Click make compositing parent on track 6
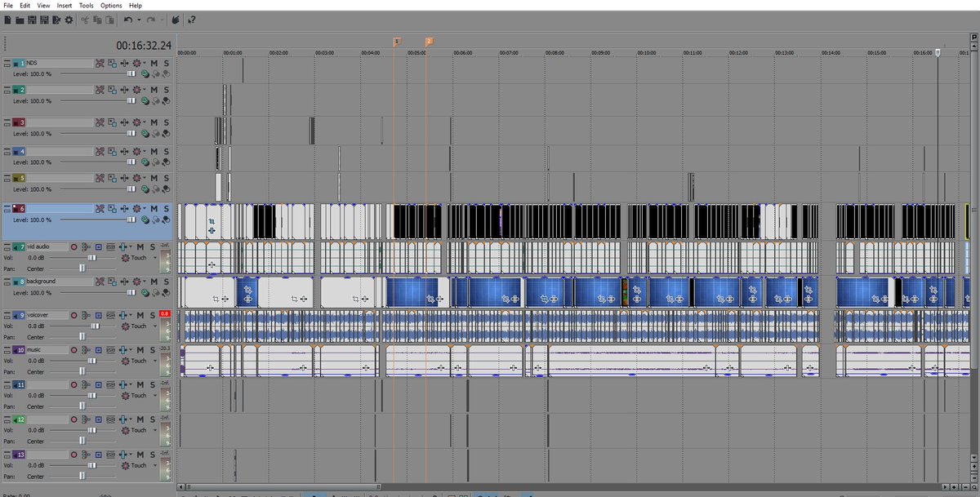The image size is (980, 497). [x=155, y=220]
